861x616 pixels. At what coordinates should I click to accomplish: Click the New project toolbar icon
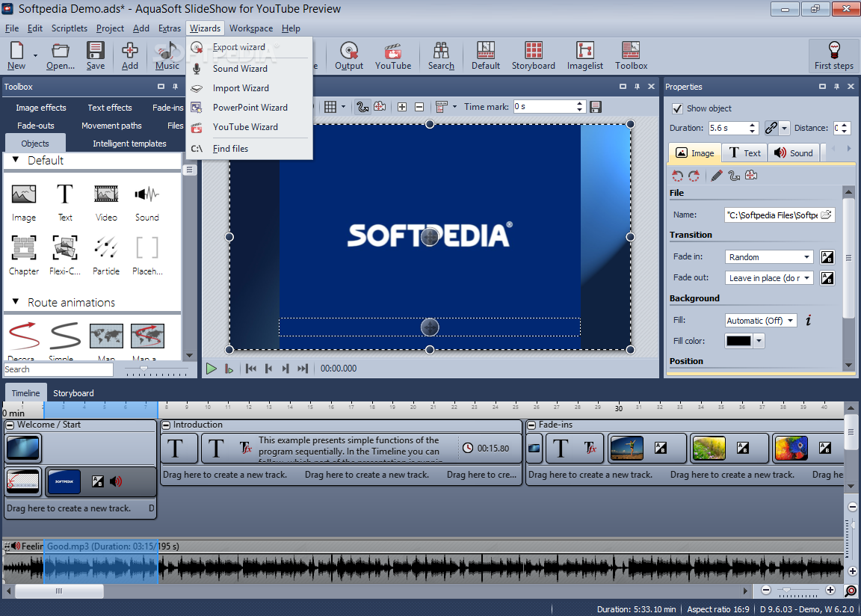[16, 55]
